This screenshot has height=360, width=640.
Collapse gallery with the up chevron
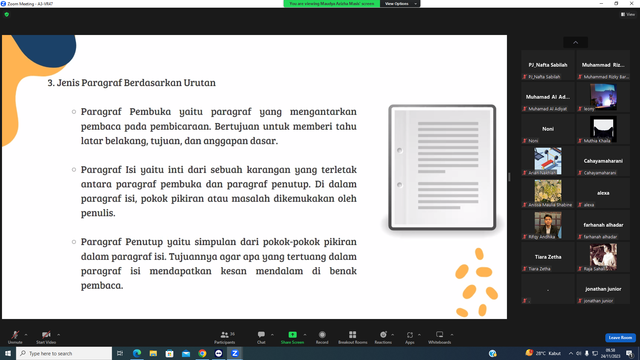576,42
